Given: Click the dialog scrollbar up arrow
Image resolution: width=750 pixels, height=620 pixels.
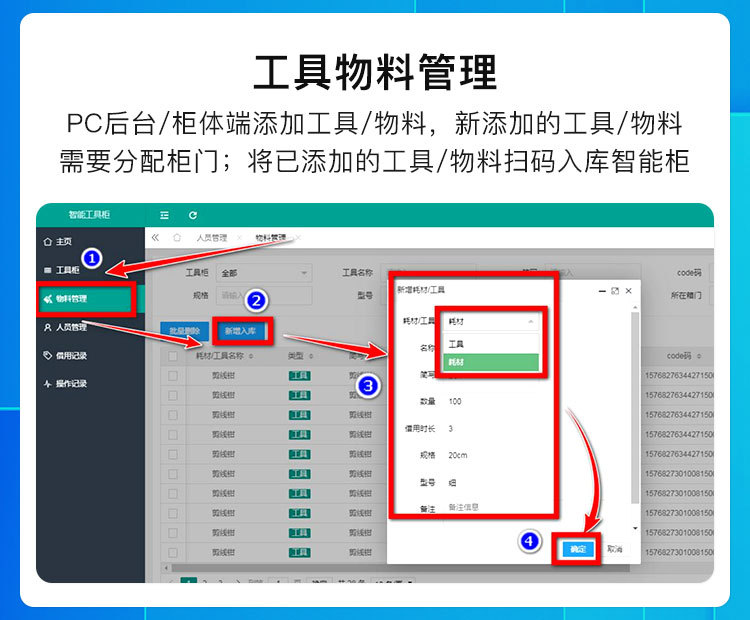Looking at the screenshot, I should [635, 307].
